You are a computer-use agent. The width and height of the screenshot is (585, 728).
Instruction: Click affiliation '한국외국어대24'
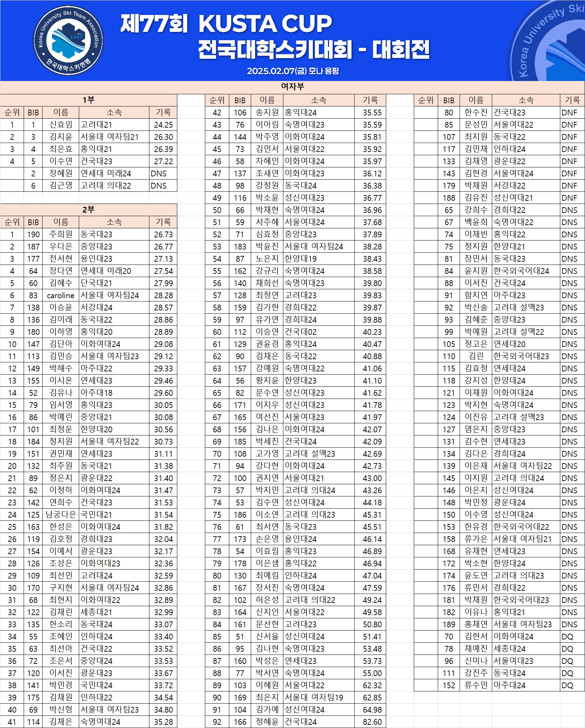pyautogui.click(x=526, y=271)
